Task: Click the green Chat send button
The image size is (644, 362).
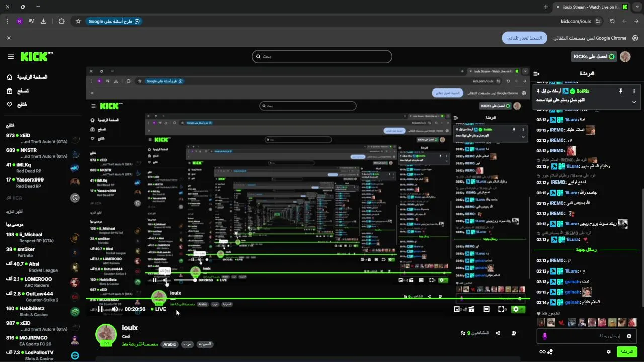Action: pyautogui.click(x=627, y=351)
